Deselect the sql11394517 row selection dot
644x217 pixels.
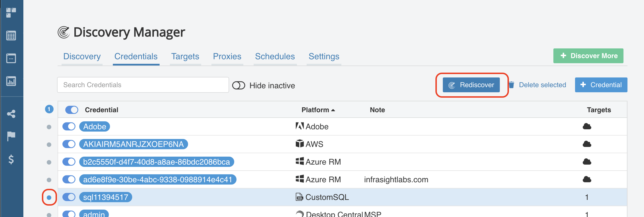[x=49, y=197]
